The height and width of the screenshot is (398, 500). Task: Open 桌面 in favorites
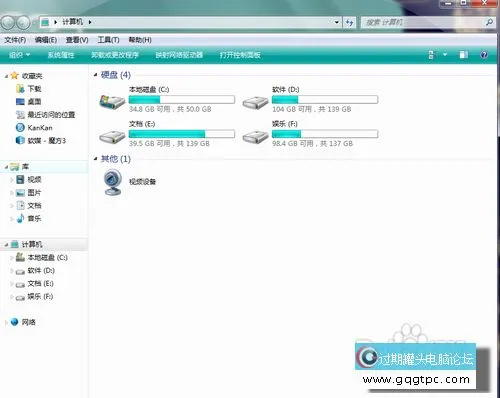pyautogui.click(x=29, y=102)
